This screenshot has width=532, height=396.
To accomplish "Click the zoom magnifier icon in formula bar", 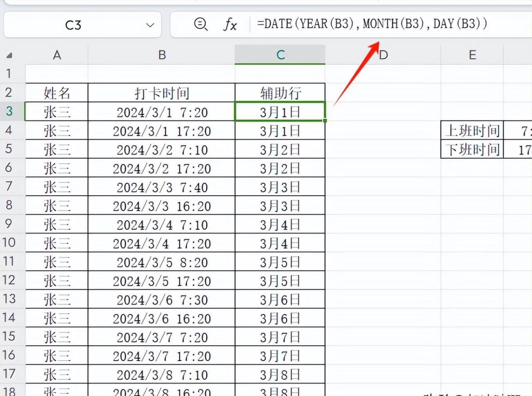I will 201,25.
